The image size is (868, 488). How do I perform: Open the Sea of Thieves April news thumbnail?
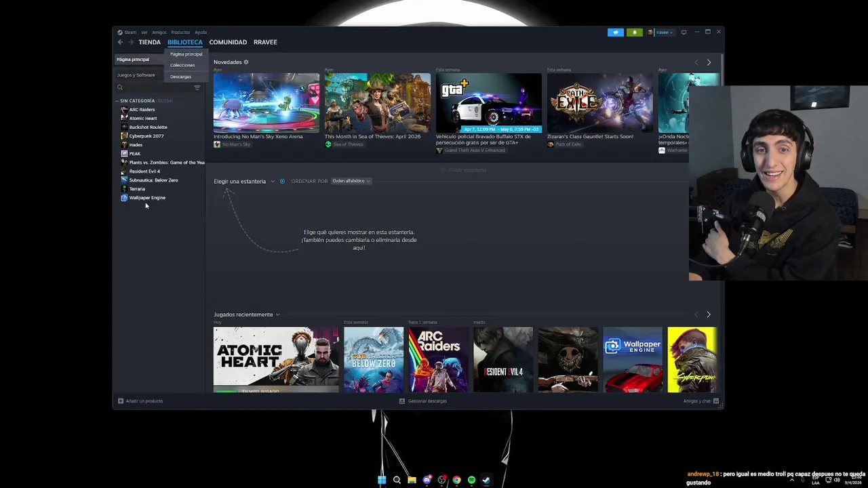[x=378, y=102]
